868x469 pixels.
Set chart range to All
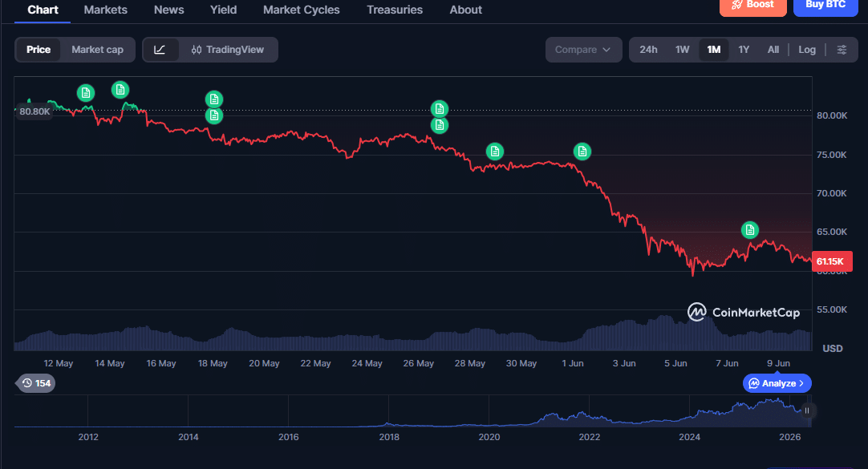[x=773, y=50]
